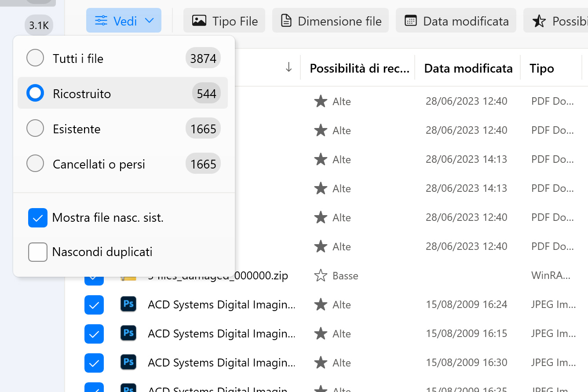Click the filled star in 15/08/2009 16:24 row

[x=321, y=304]
